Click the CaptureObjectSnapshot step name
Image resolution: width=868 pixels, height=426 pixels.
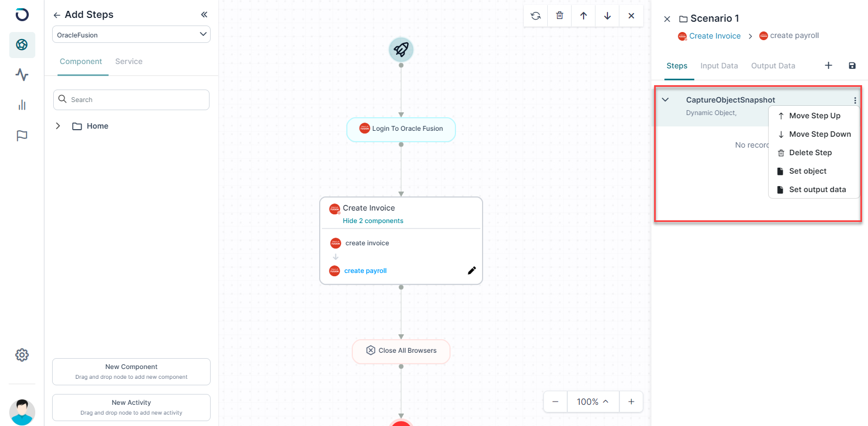point(730,100)
